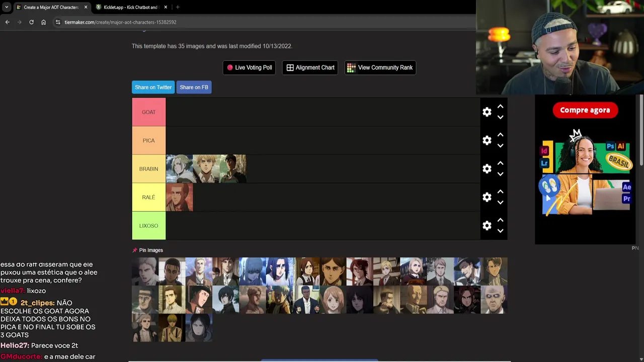
Task: Switch to the Kicklet.app tab
Action: point(131,8)
